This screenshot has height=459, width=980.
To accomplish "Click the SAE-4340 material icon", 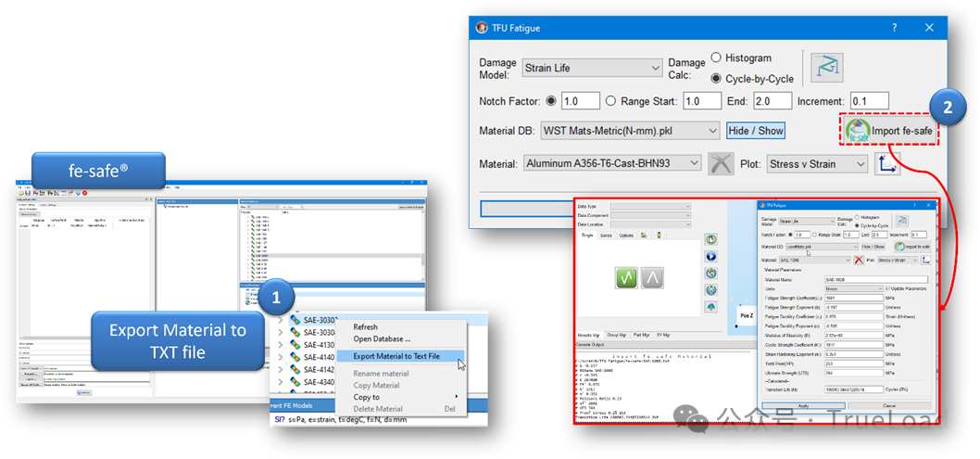I will coord(295,382).
